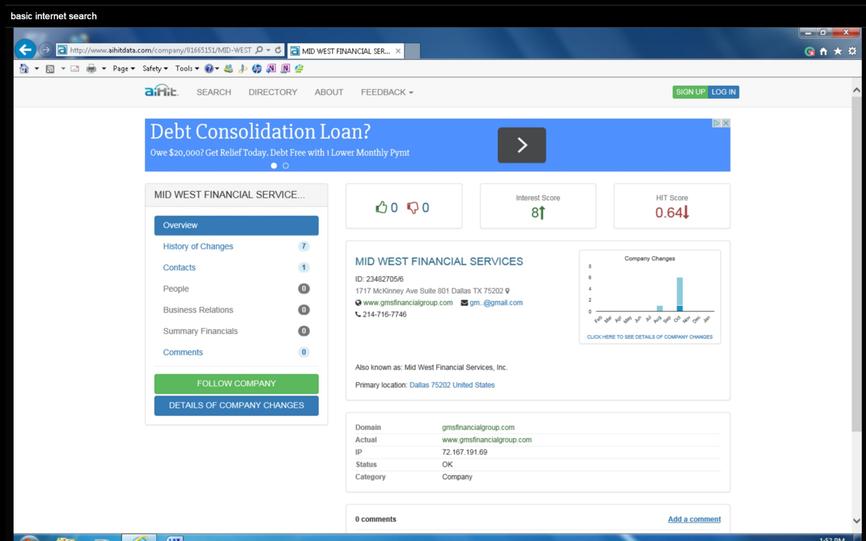This screenshot has height=541, width=866.
Task: Open the SEARCH nav item
Action: pos(214,92)
